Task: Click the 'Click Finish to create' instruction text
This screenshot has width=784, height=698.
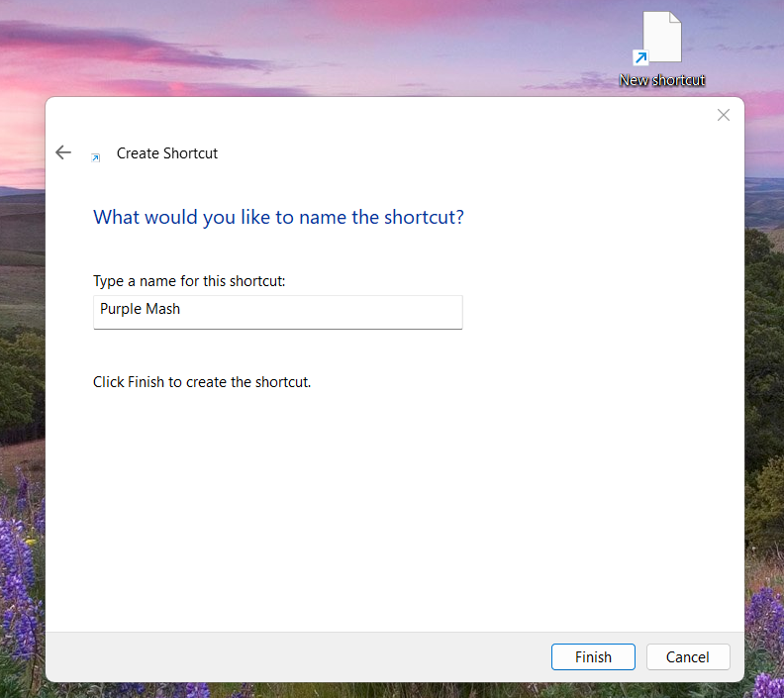Action: coord(202,381)
